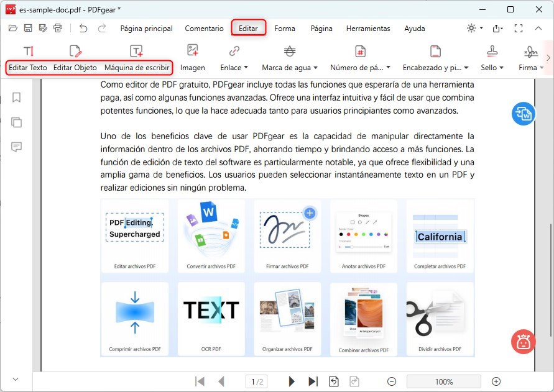Click the Anotar archivos PDF card

point(364,236)
